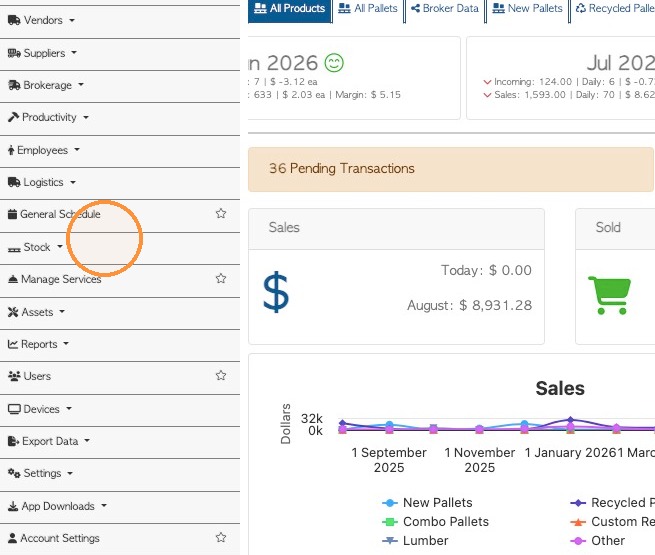Switch to the All Pallets tab
655x555 pixels.
368,8
